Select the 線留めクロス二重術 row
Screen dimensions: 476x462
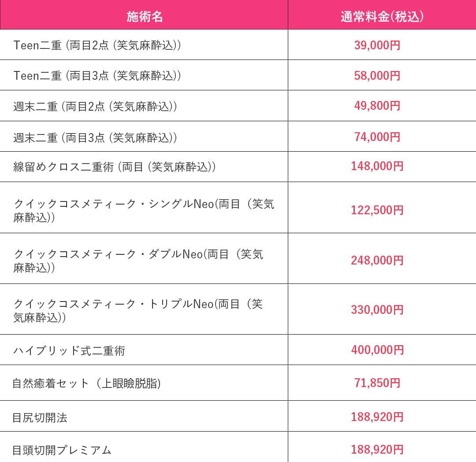pyautogui.click(x=238, y=167)
